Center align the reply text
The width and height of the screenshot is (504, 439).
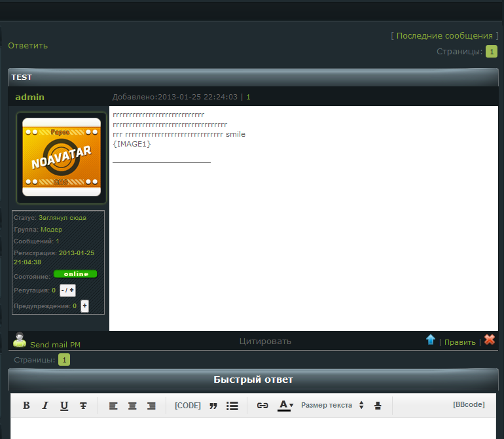pos(132,406)
